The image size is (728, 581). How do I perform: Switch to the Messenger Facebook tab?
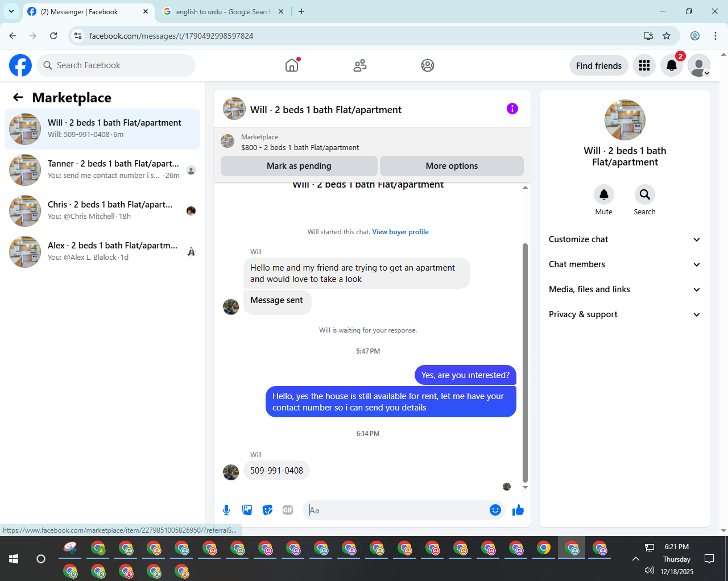click(88, 12)
